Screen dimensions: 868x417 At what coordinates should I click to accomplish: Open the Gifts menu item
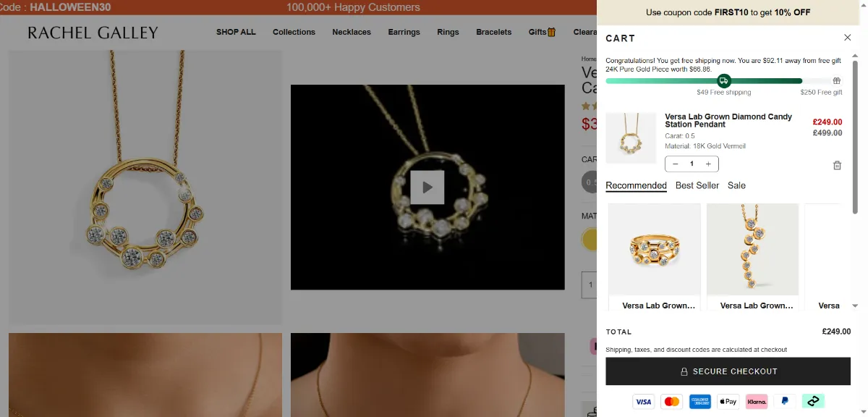542,32
